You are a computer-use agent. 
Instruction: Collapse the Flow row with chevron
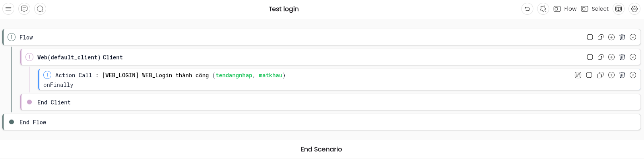(x=633, y=37)
